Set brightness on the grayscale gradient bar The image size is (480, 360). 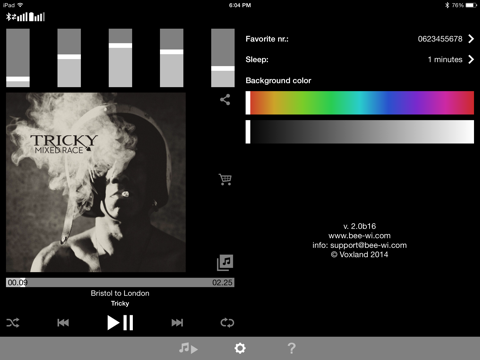pyautogui.click(x=360, y=132)
